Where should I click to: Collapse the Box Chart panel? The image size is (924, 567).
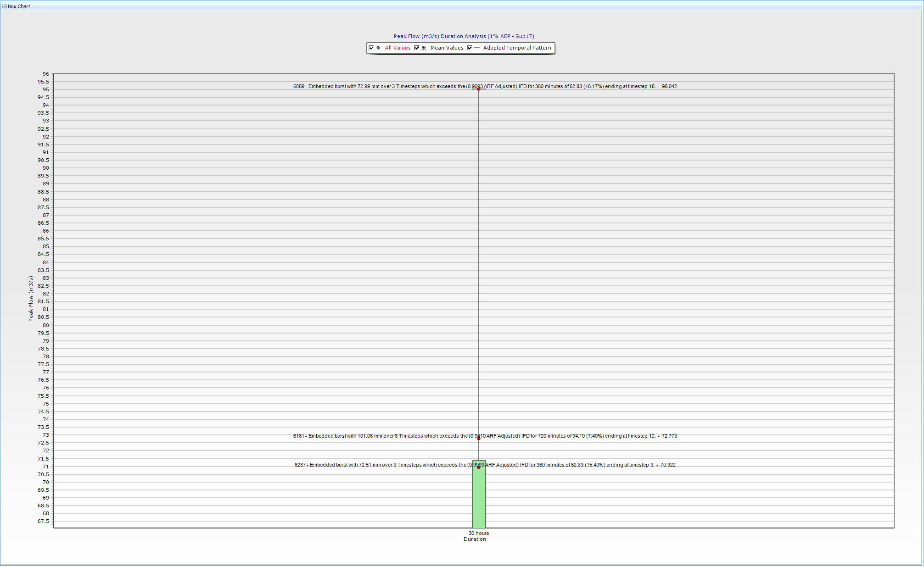click(4, 6)
